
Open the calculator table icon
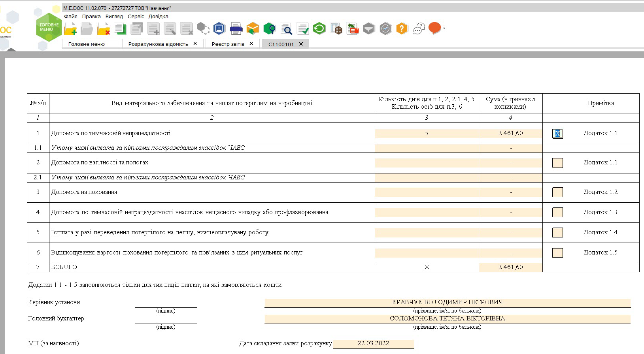point(336,29)
